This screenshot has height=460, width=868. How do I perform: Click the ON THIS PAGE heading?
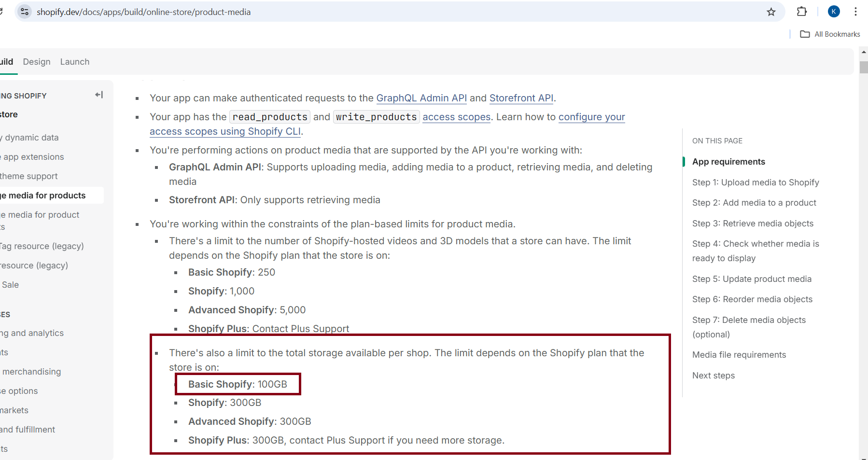pyautogui.click(x=717, y=141)
